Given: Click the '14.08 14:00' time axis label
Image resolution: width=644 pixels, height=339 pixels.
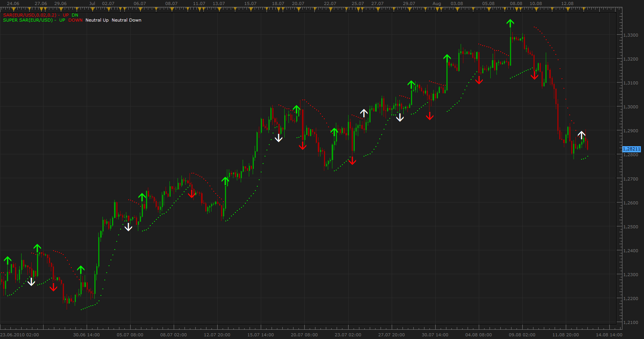Looking at the screenshot, I should (x=609, y=335).
